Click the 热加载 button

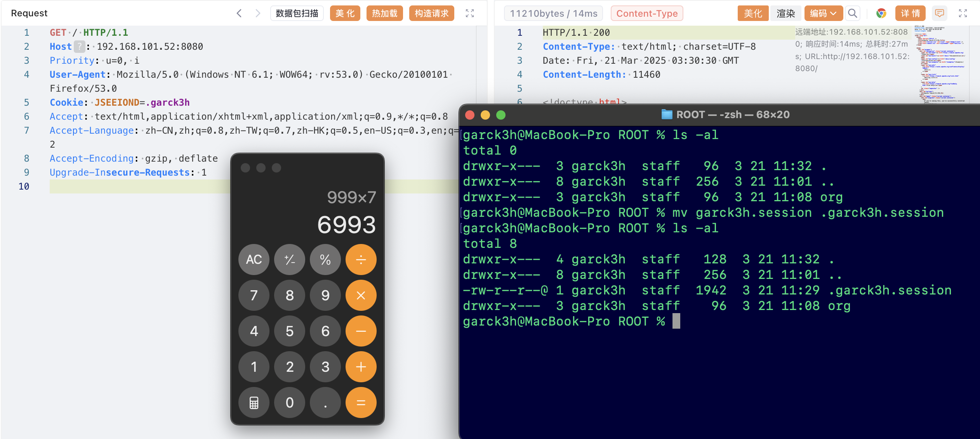coord(384,13)
